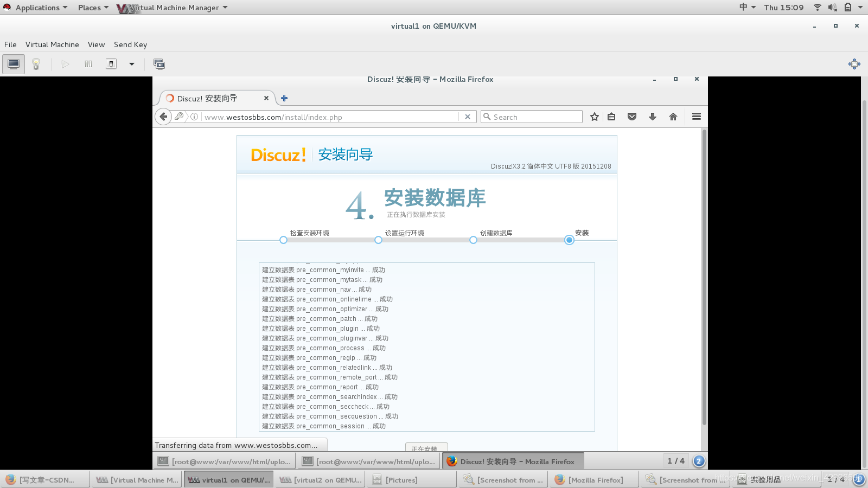The image size is (868, 488).
Task: Show the graphical console view
Action: (14, 64)
